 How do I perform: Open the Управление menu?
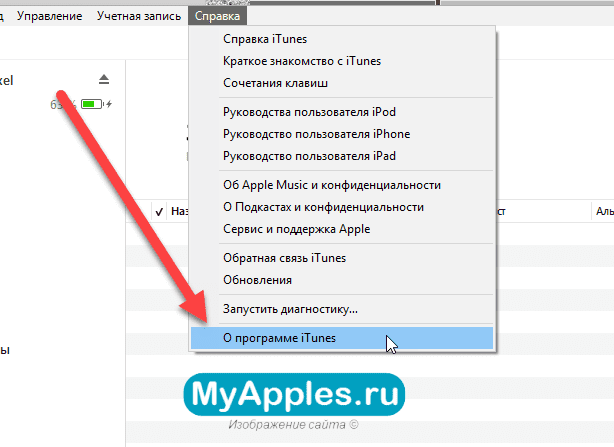(x=49, y=16)
